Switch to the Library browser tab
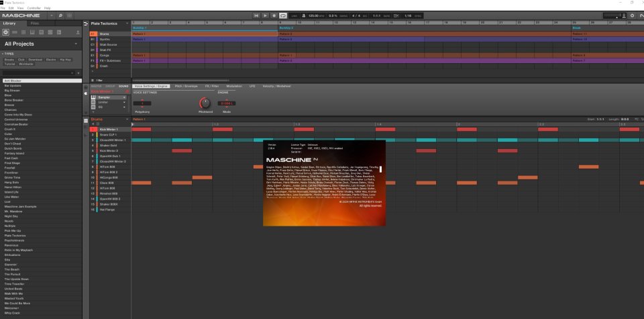The image size is (644, 319). tap(9, 24)
